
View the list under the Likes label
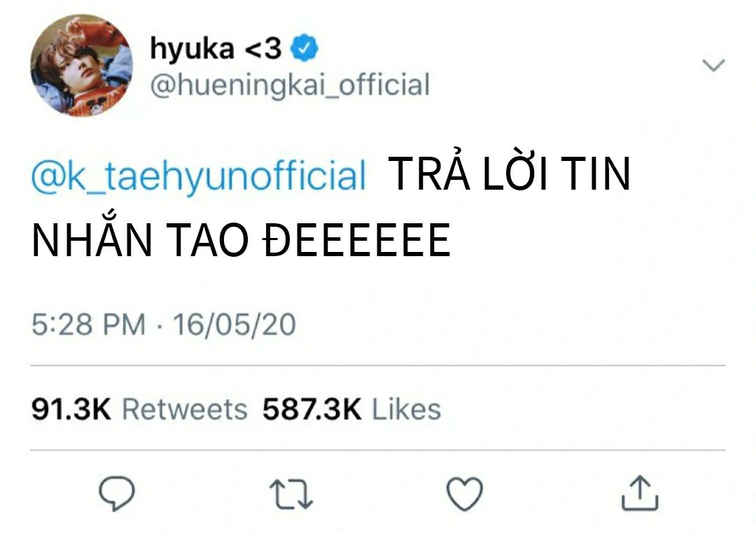tap(406, 409)
